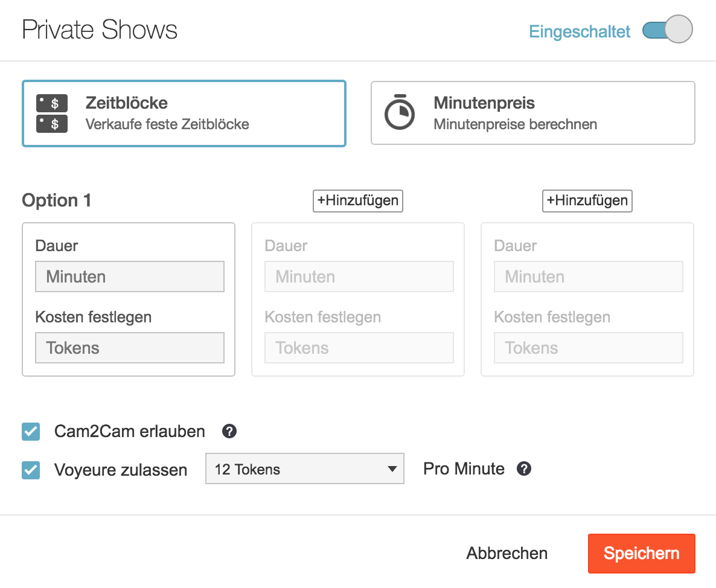Add a second option with middle +Hinzufügen
This screenshot has height=588, width=716.
pos(357,201)
